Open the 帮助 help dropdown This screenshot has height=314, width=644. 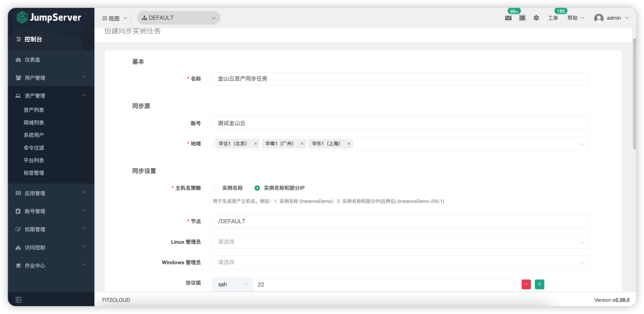575,18
